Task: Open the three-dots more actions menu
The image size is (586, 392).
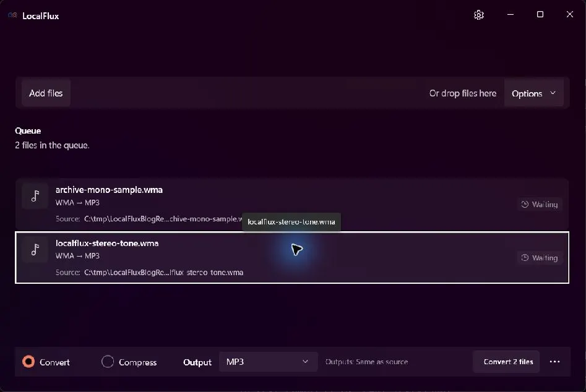Action: pyautogui.click(x=554, y=361)
